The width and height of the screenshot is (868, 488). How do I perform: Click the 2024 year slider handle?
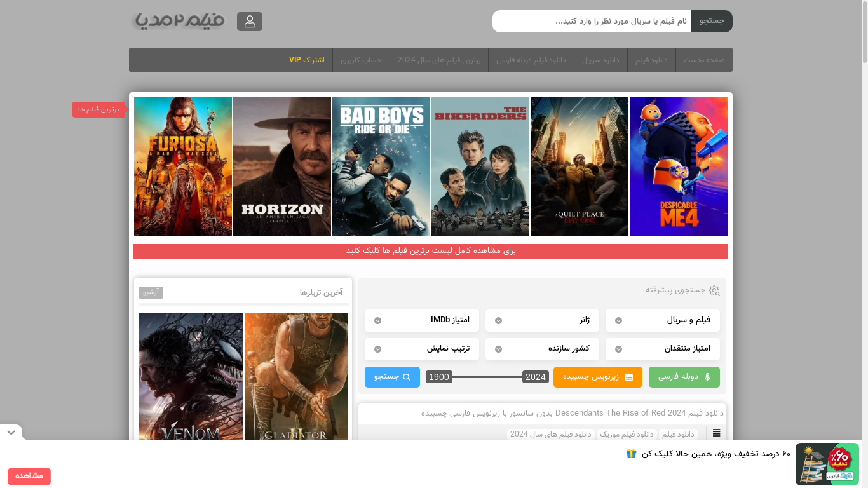536,377
